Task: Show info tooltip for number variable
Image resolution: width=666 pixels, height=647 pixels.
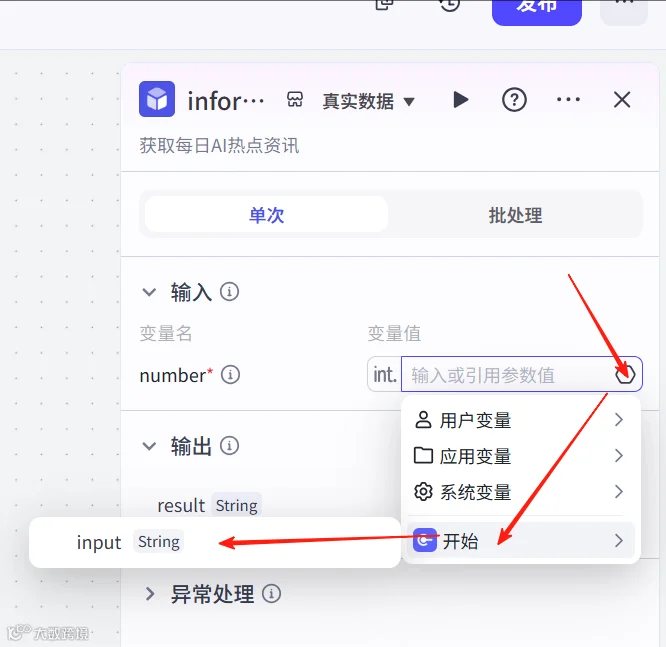Action: [x=231, y=375]
